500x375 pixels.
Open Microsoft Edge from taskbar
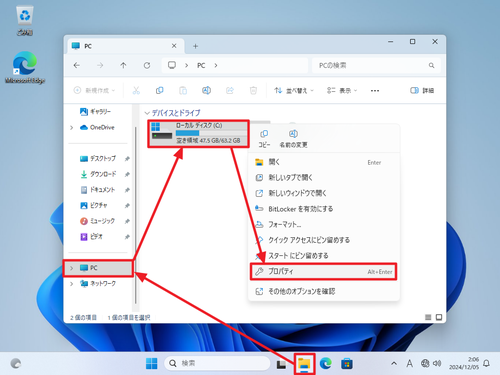tap(326, 363)
